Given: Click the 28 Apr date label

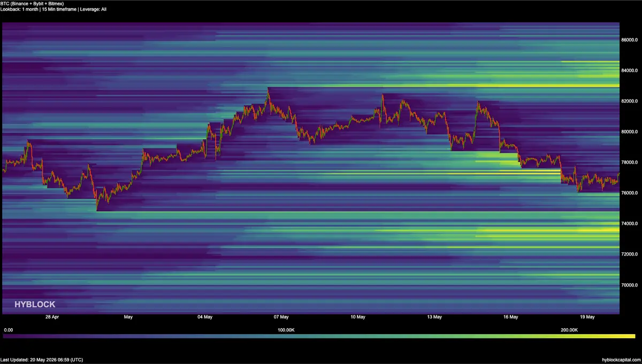Looking at the screenshot, I should pos(51,317).
